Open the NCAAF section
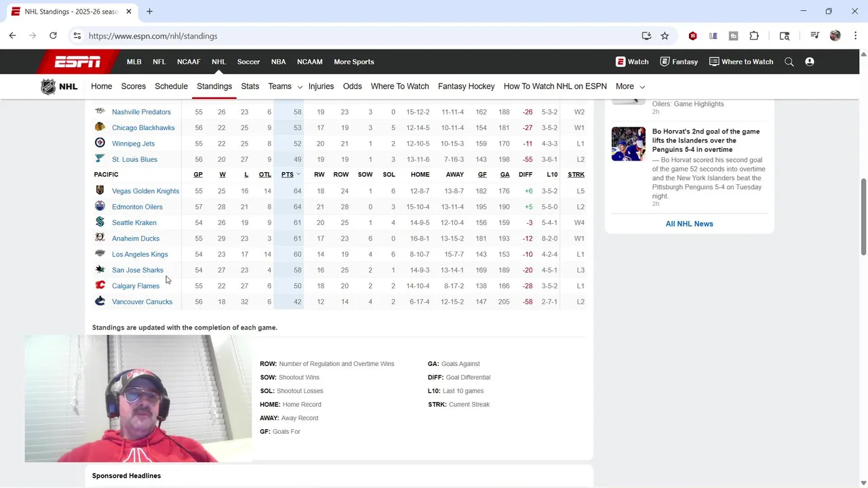 pyautogui.click(x=189, y=62)
